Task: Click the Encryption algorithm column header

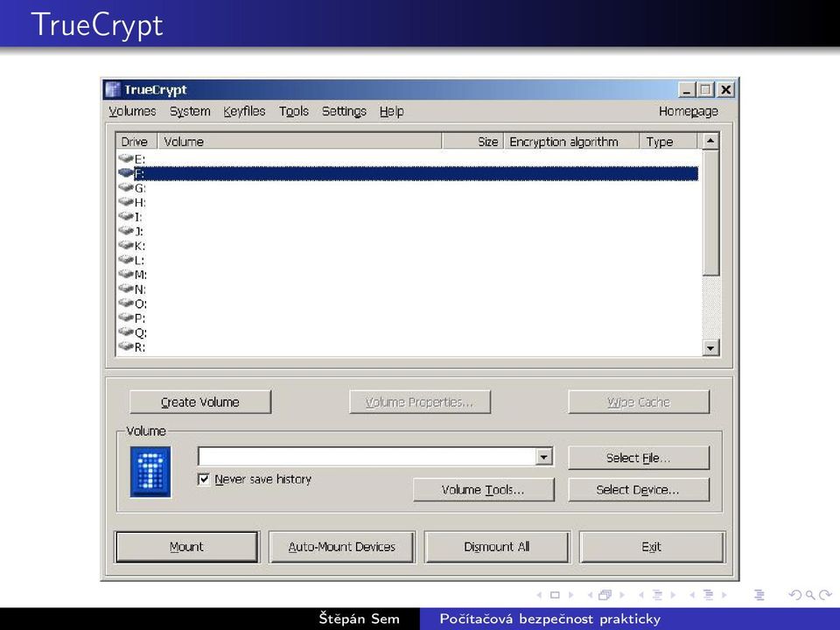Action: (571, 142)
